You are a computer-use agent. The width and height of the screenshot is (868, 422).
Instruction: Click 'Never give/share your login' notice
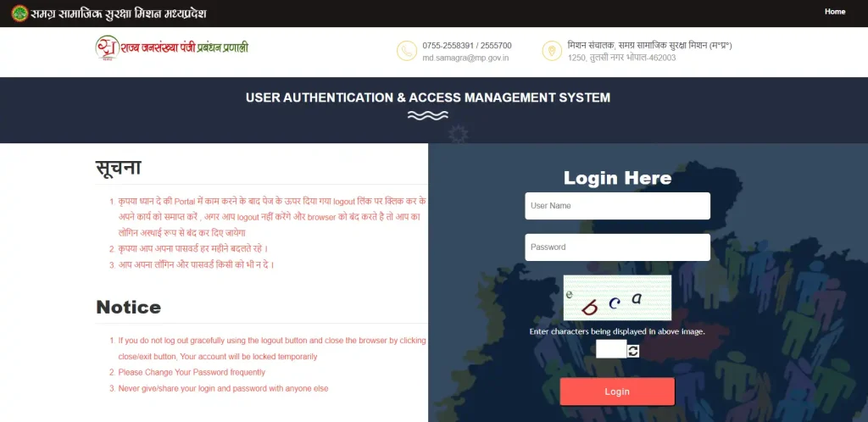[x=223, y=388]
